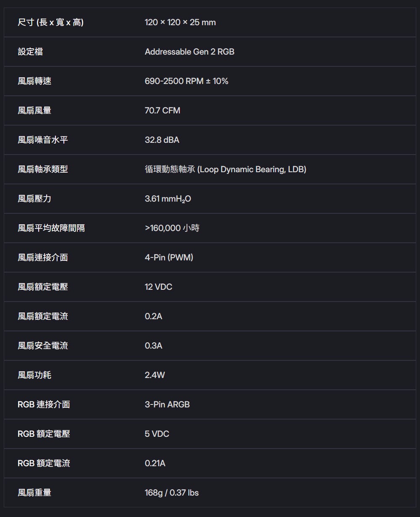Click the RGB 額定電流 row label

click(44, 463)
